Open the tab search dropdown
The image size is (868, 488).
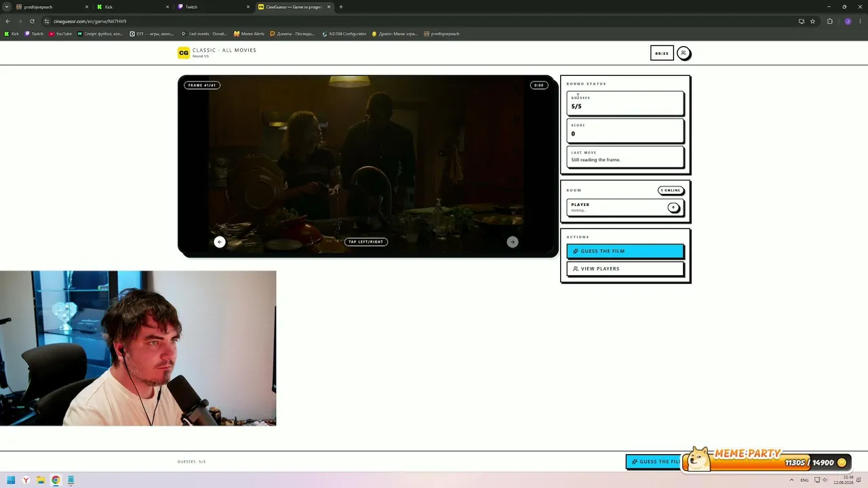[6, 7]
